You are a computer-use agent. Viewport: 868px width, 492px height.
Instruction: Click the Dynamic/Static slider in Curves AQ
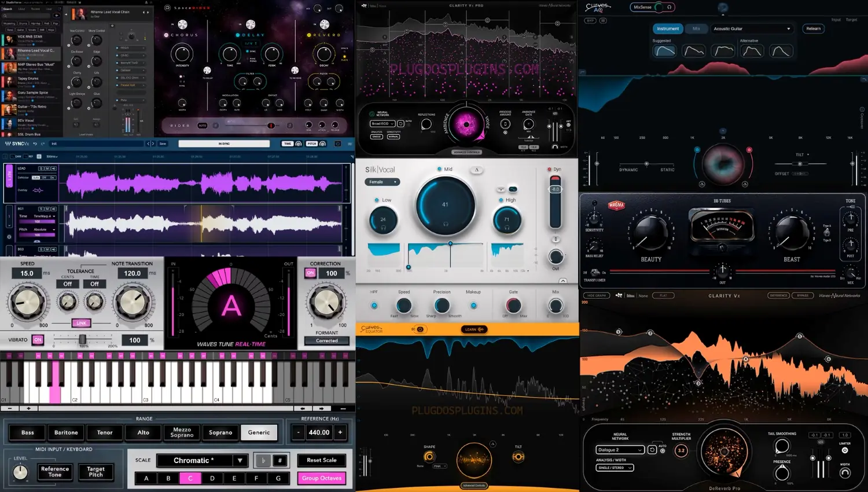[x=647, y=164]
